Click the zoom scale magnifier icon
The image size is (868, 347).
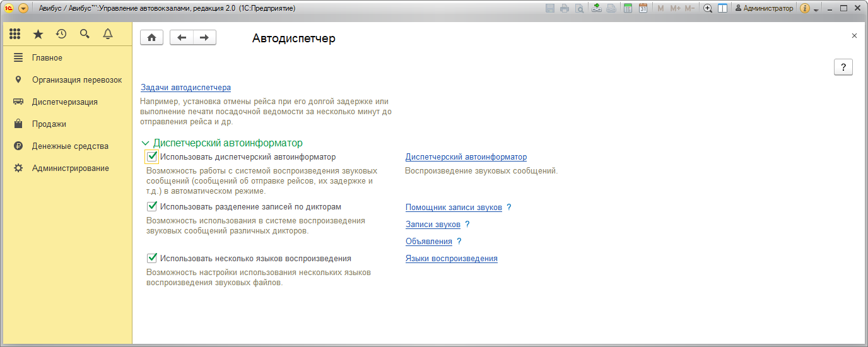[708, 8]
